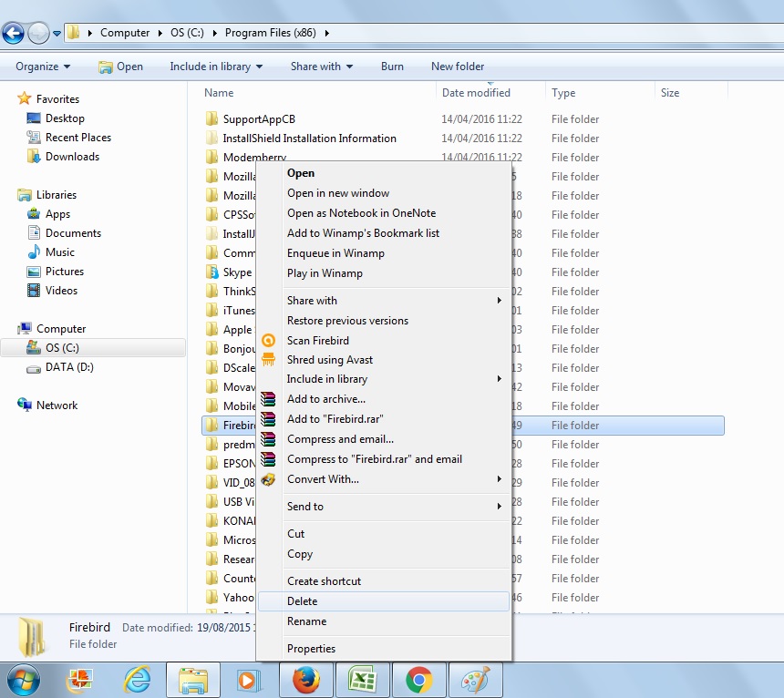Expand the Share with context submenu
784x698 pixels.
(499, 301)
